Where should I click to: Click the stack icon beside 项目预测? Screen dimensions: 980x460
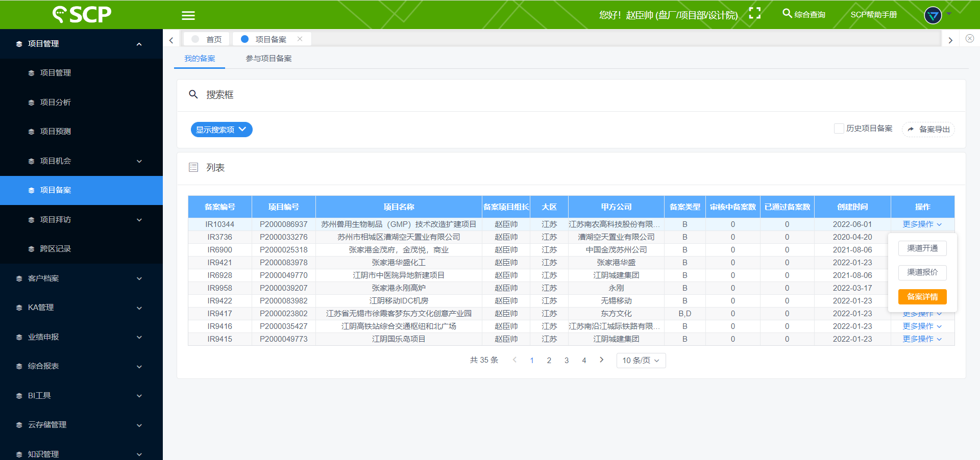point(31,132)
